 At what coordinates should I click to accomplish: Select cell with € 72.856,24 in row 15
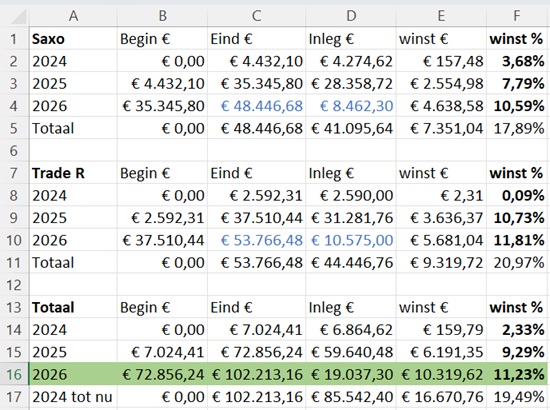256,352
